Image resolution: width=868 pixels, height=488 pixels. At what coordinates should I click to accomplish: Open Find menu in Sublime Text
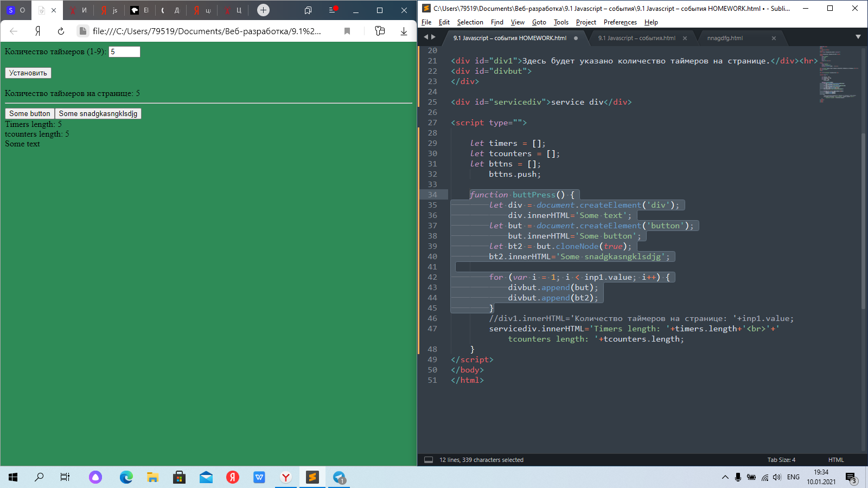pyautogui.click(x=497, y=22)
